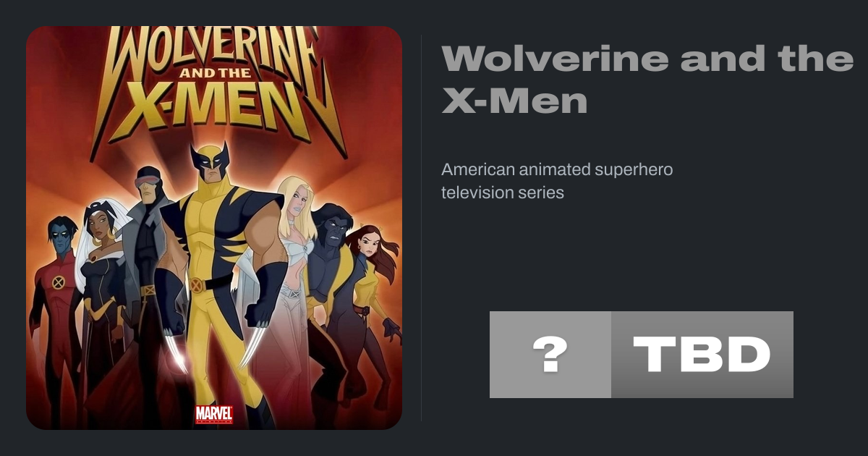Screen dimensions: 868x456
Task: Click the American animated superhero television series description
Action: pos(557,181)
